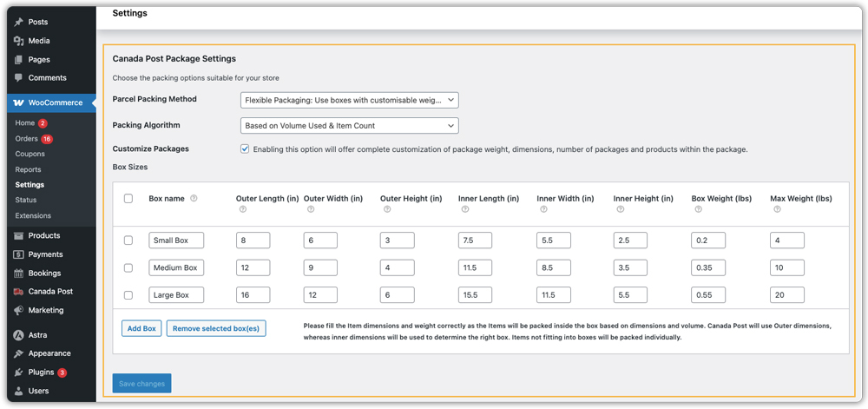Open the Parcel Packing Method dropdown

[x=350, y=100]
